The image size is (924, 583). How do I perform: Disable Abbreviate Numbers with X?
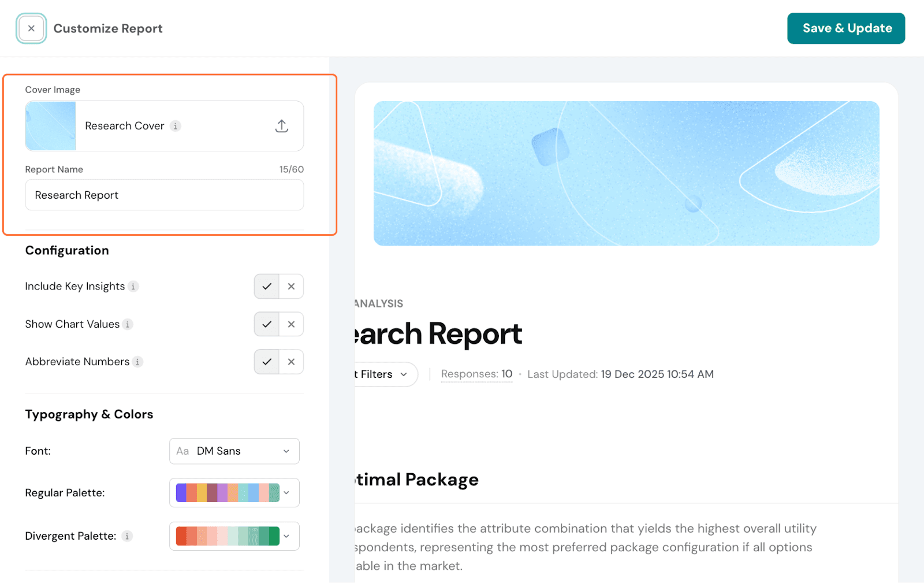pyautogui.click(x=291, y=362)
